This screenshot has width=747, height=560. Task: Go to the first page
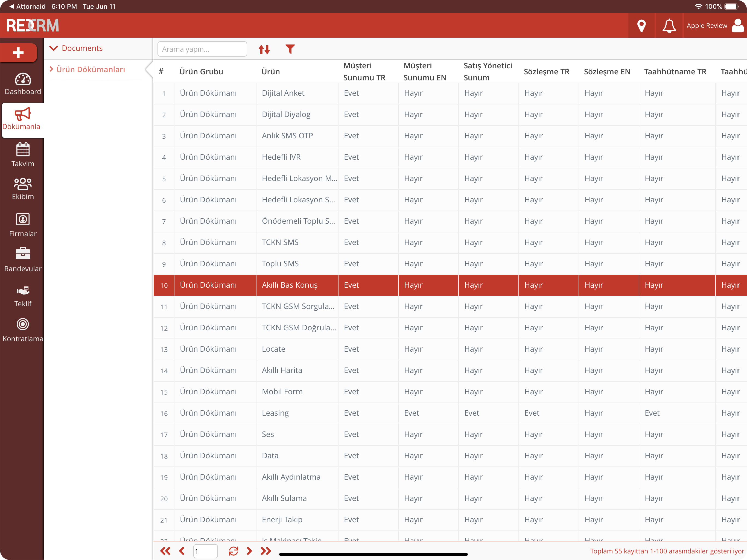[x=165, y=551]
